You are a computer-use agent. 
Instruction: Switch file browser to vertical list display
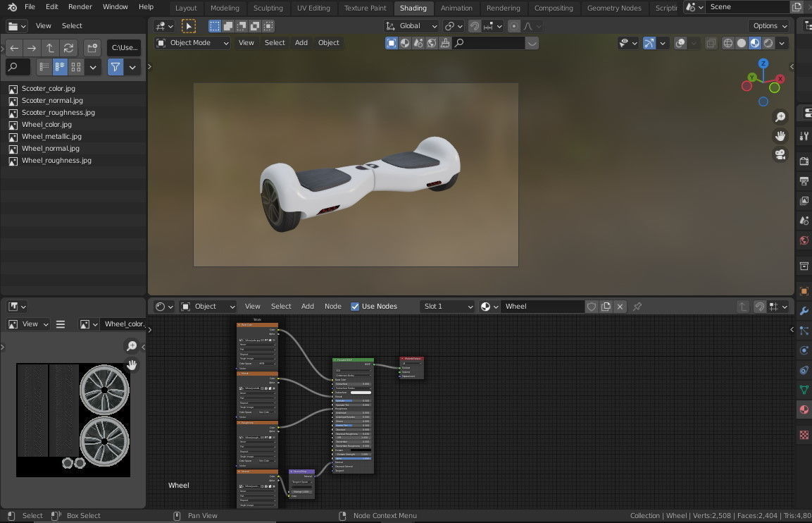[44, 67]
